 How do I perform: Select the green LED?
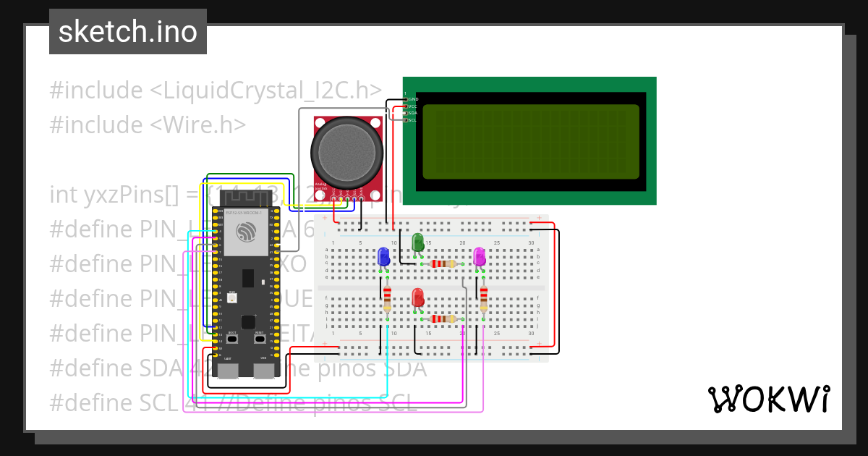(417, 242)
